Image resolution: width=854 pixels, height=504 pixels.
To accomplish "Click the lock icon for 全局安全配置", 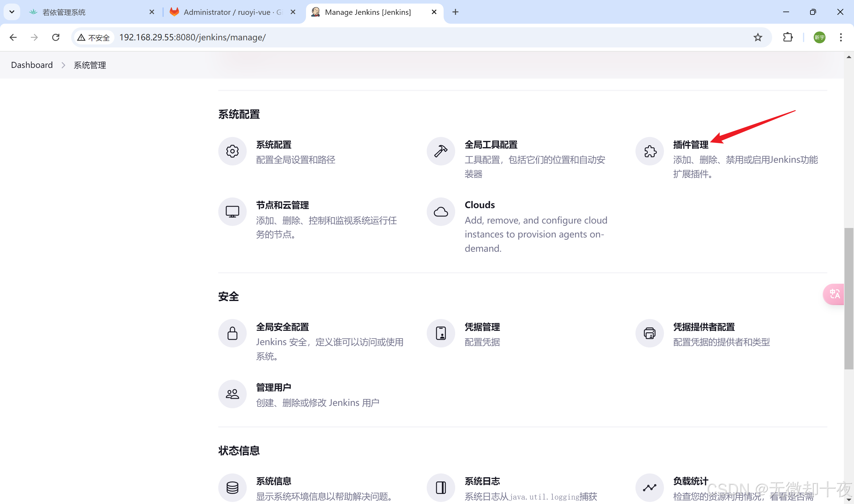I will (x=232, y=333).
